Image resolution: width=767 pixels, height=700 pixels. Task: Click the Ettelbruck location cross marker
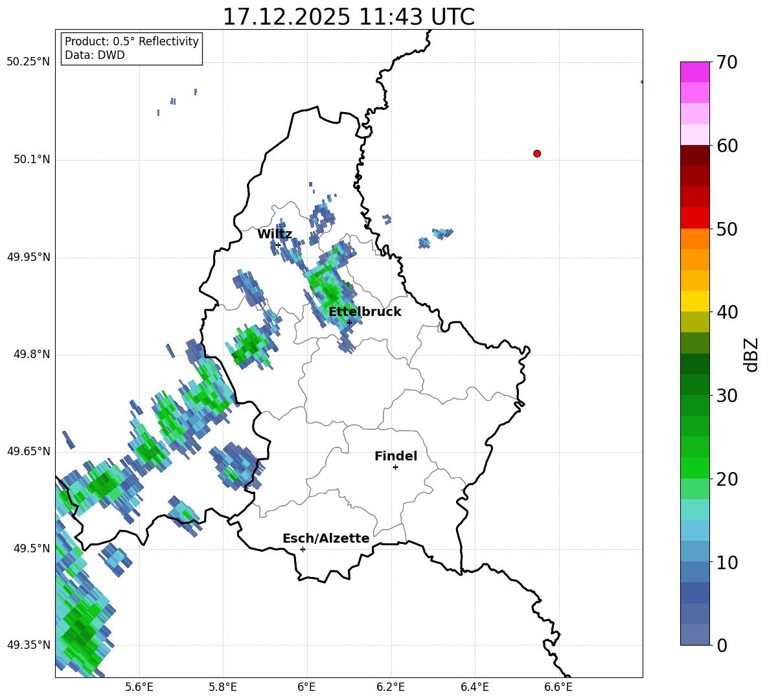point(349,322)
